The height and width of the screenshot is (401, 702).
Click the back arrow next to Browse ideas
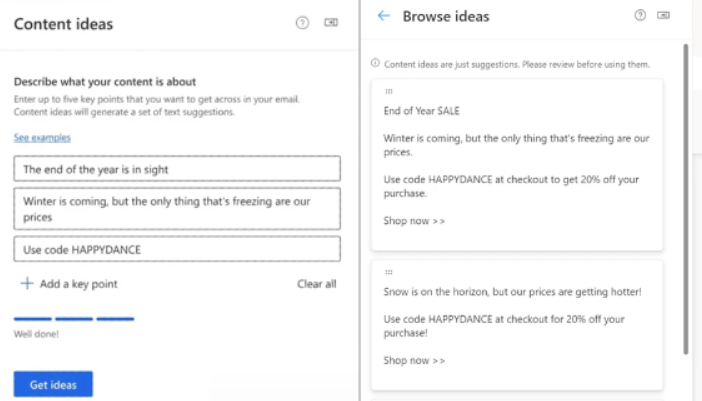coord(384,16)
